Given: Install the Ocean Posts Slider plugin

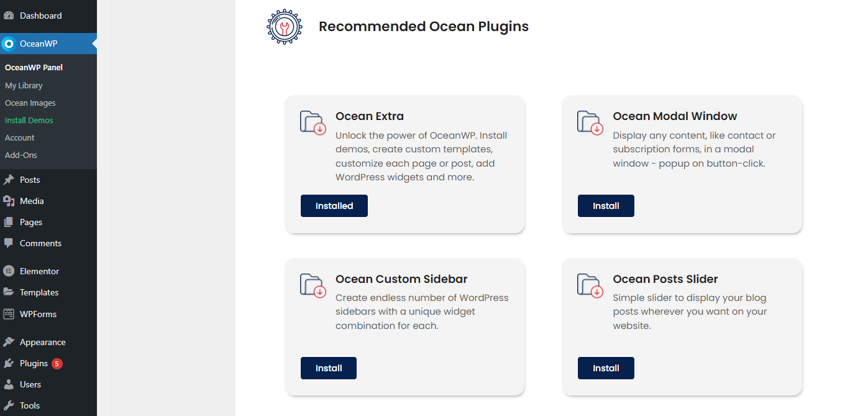Looking at the screenshot, I should [x=606, y=368].
